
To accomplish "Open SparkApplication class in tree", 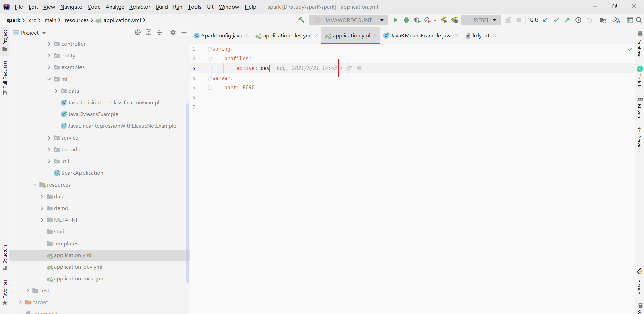I will pos(82,173).
